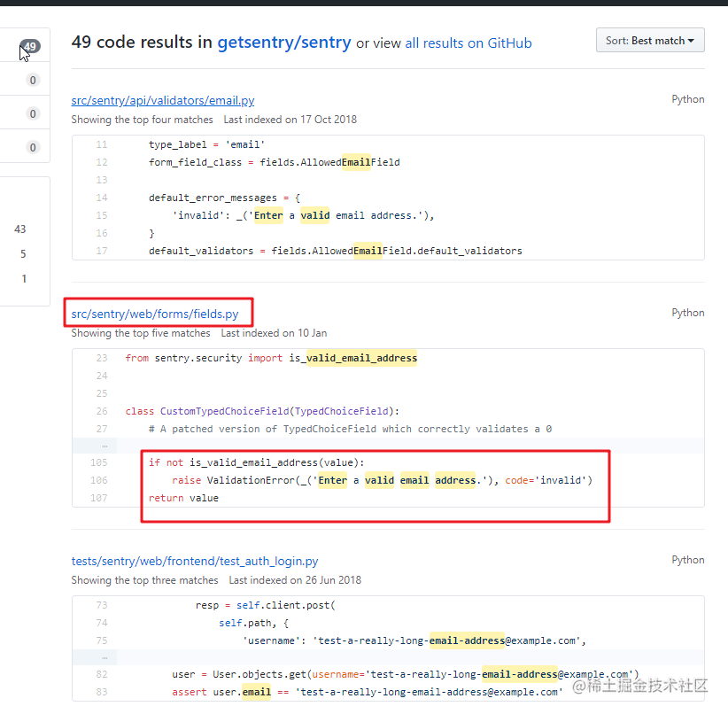This screenshot has height=714, width=728.
Task: Click 'Showing the top three matches' text
Action: tap(144, 580)
